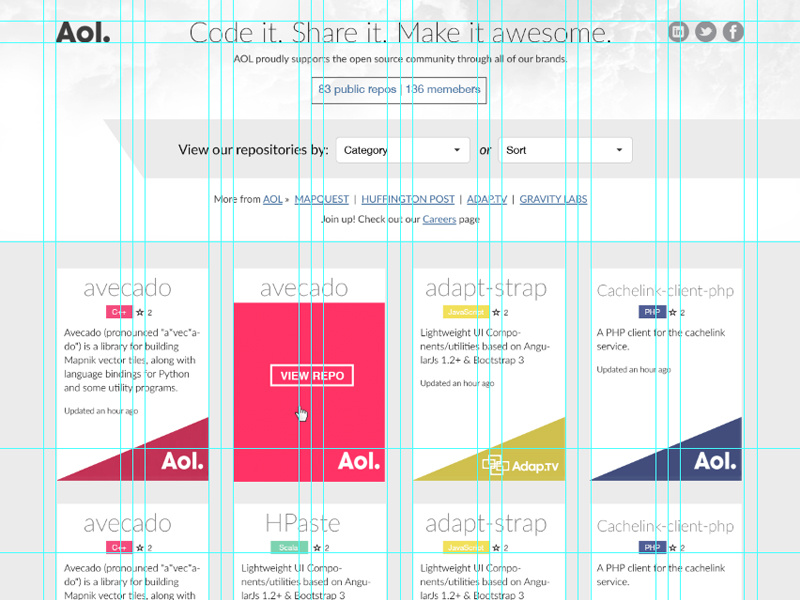Open the Sort dropdown
This screenshot has width=800, height=600.
(565, 149)
